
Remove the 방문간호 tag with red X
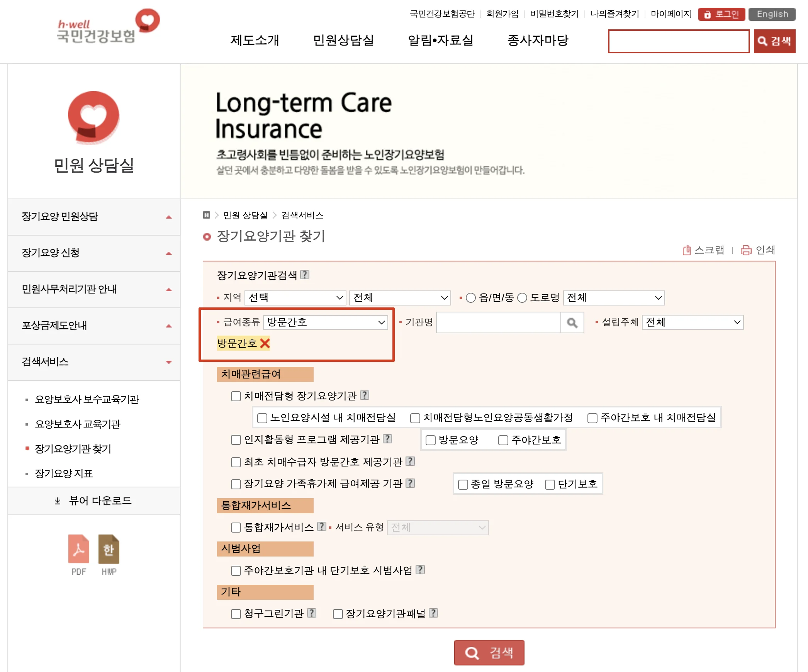point(265,343)
